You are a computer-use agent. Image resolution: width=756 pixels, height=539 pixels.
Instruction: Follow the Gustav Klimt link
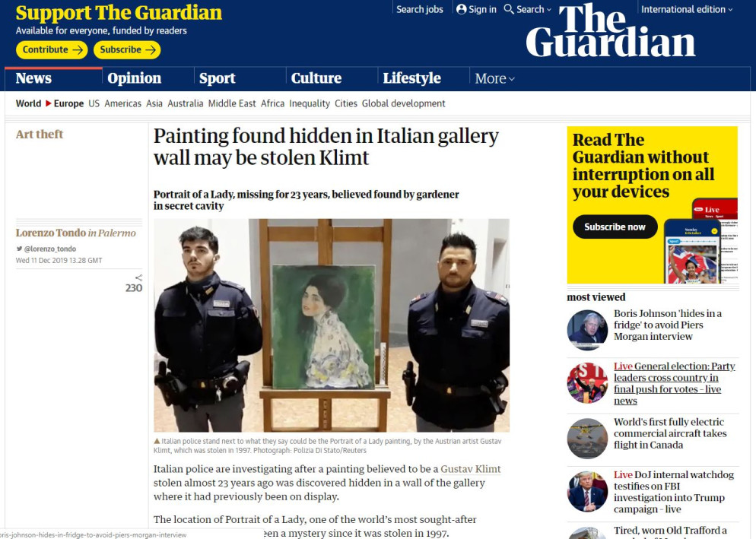471,469
